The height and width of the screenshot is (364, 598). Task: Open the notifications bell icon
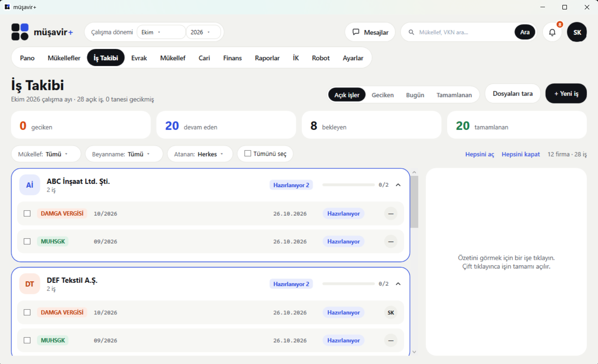coord(552,32)
